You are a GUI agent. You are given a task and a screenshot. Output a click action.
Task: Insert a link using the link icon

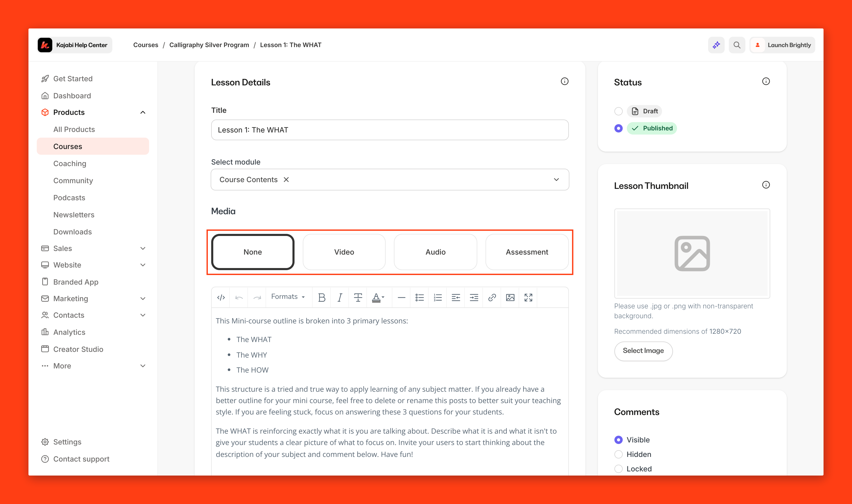point(491,298)
